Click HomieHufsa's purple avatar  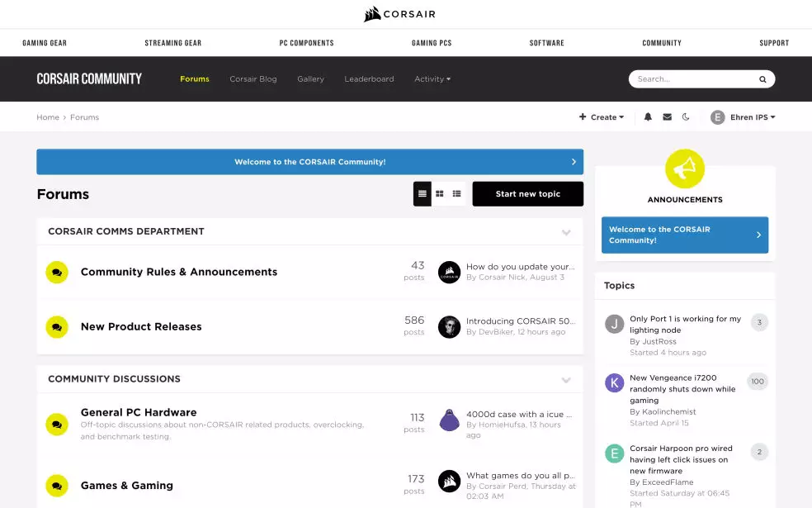449,420
